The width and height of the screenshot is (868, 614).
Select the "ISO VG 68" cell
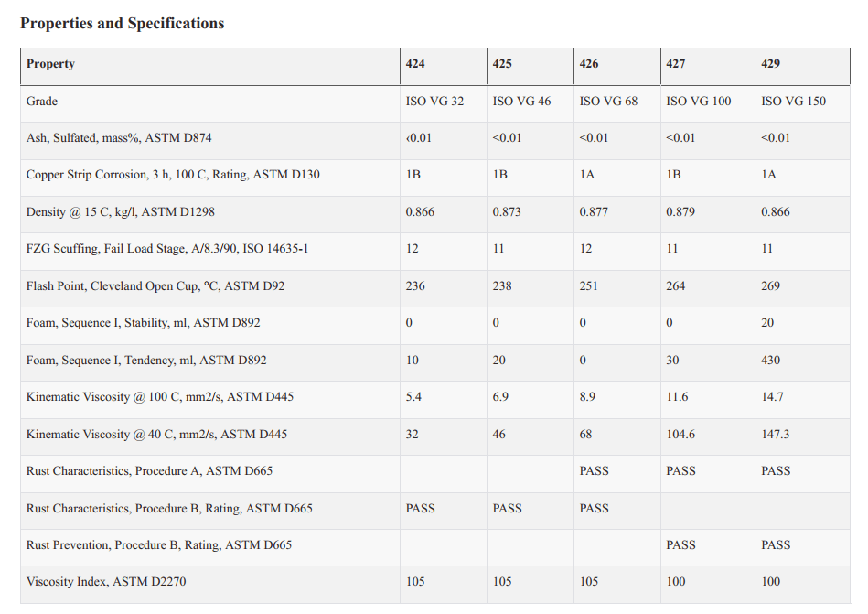[x=608, y=102]
